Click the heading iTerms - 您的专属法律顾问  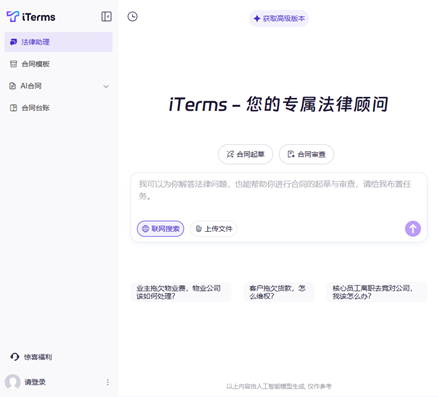point(279,104)
